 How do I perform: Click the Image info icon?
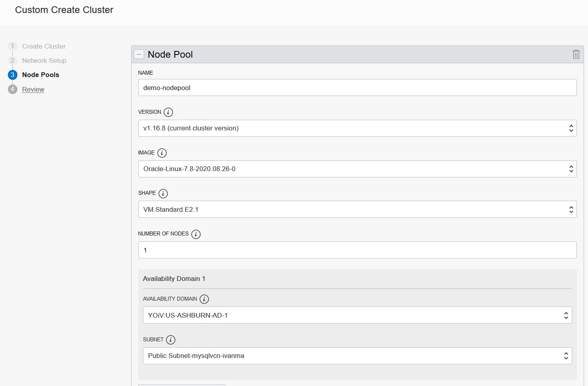click(162, 153)
